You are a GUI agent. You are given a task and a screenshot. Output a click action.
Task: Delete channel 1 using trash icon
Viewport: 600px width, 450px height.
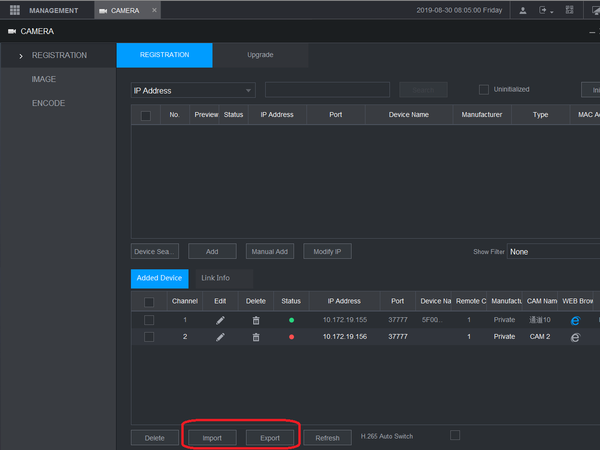(x=255, y=320)
